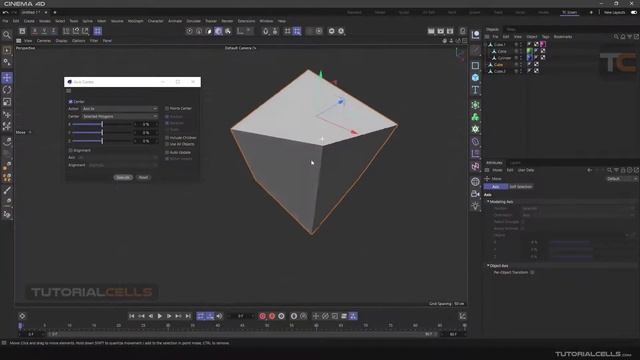The height and width of the screenshot is (360, 640).
Task: Click the Z axis lock icon
Action: pyautogui.click(x=53, y=31)
